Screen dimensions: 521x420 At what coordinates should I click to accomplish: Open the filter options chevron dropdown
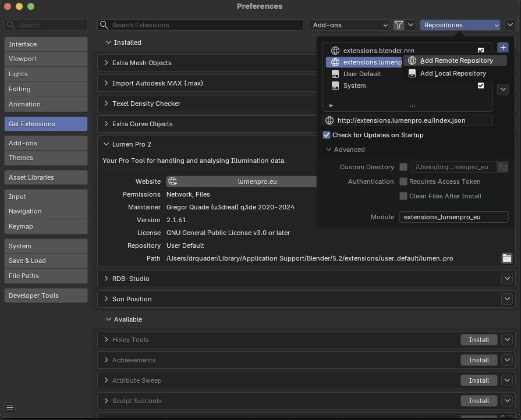pos(410,25)
